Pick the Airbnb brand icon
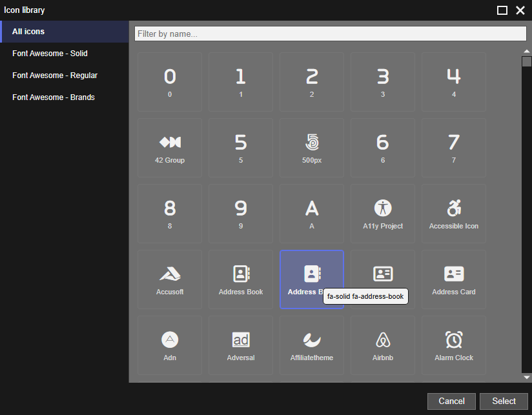The width and height of the screenshot is (532, 415). [383, 345]
